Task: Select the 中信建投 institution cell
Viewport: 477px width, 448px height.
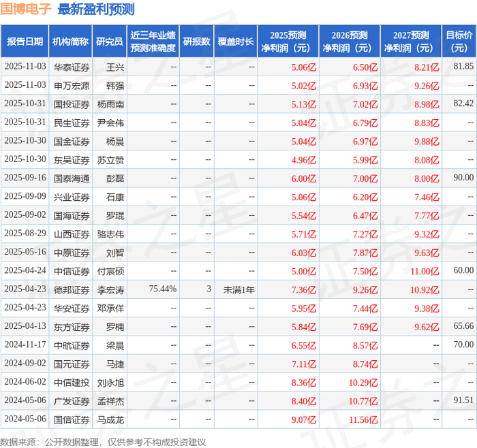Action: [x=72, y=383]
